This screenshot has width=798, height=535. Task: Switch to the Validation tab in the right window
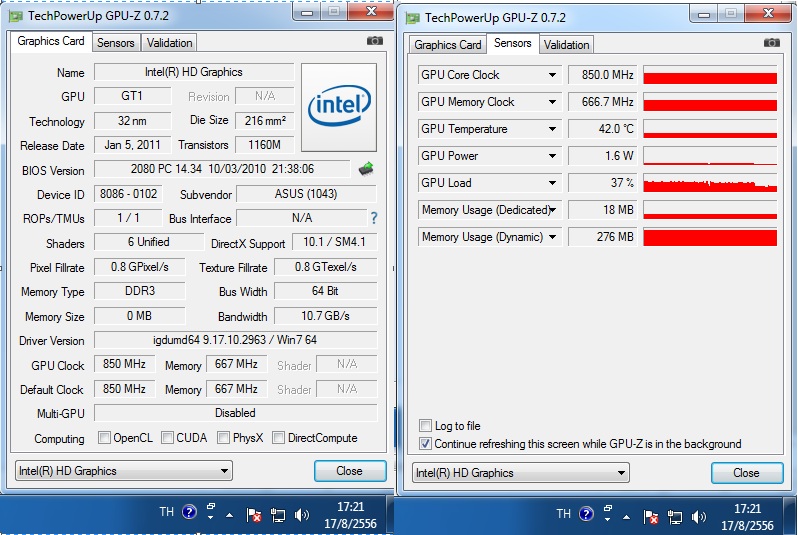click(566, 45)
